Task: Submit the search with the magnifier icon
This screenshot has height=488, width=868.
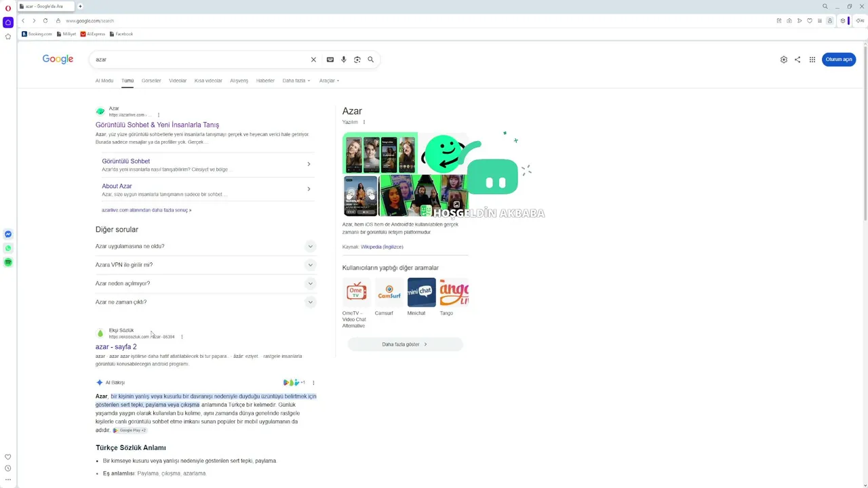Action: pos(371,60)
